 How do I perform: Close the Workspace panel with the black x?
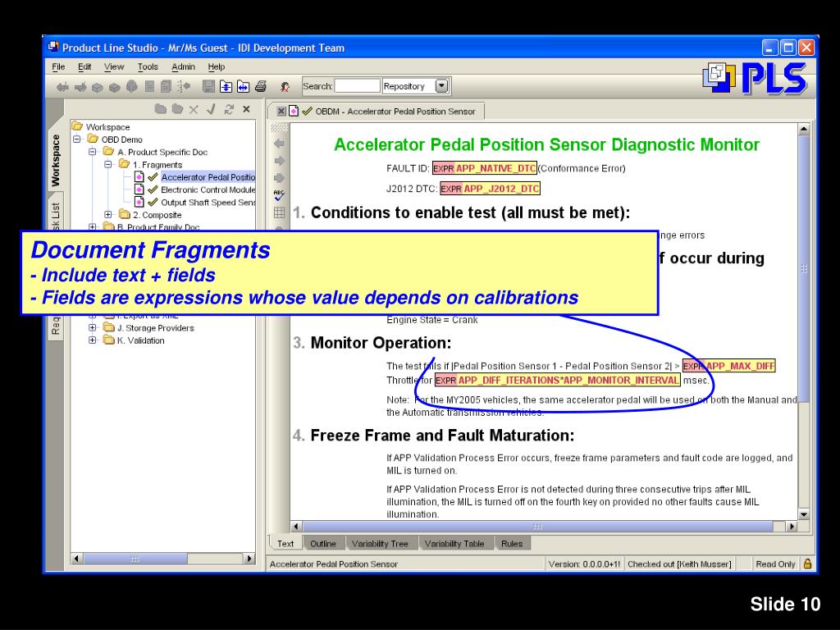click(x=246, y=109)
